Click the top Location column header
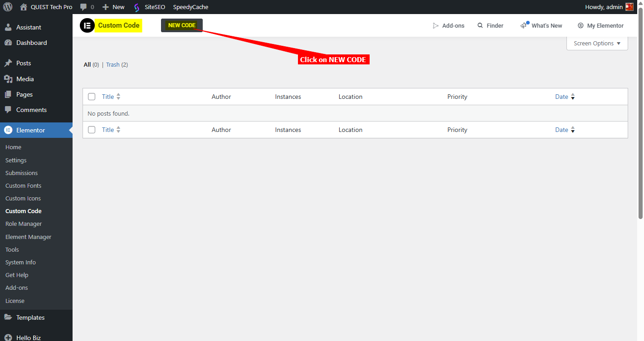This screenshot has width=644, height=341. [x=351, y=97]
